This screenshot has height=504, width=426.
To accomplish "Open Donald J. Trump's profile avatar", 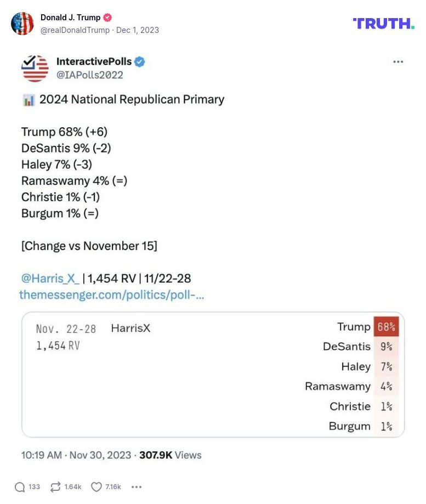I will click(22, 23).
